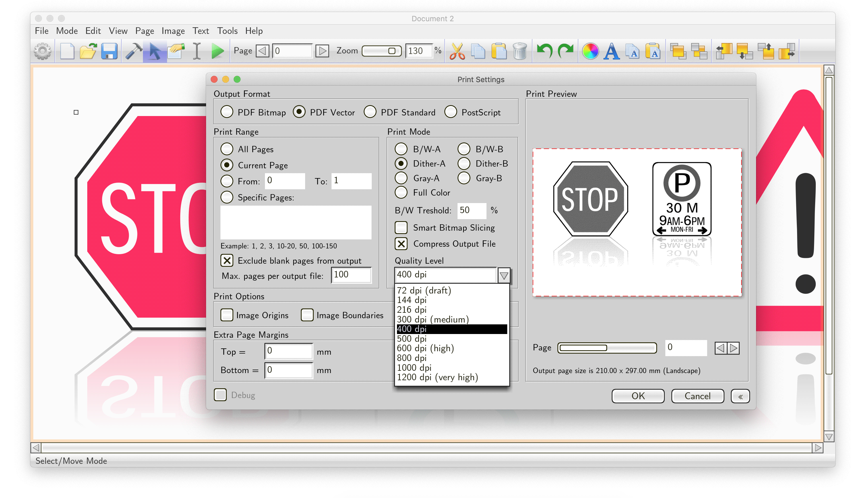The width and height of the screenshot is (868, 498).
Task: Open the Tools menu
Action: point(227,31)
